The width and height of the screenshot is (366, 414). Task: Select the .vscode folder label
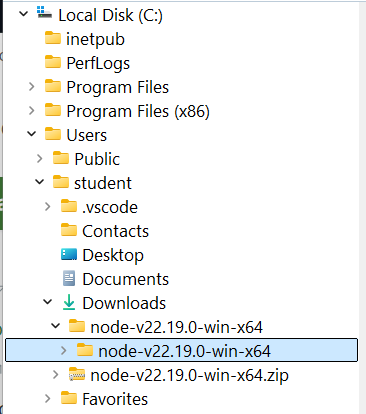point(110,207)
